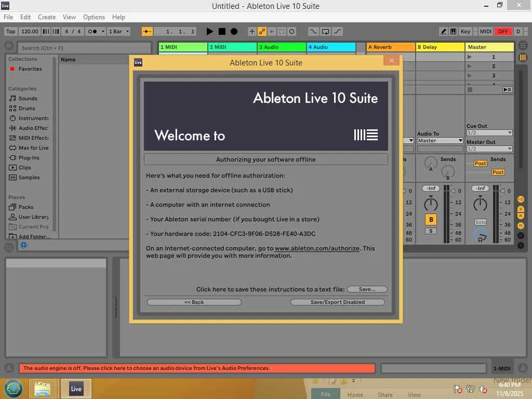Image resolution: width=532 pixels, height=399 pixels.
Task: Solo the B Delay return track
Action: 431,231
